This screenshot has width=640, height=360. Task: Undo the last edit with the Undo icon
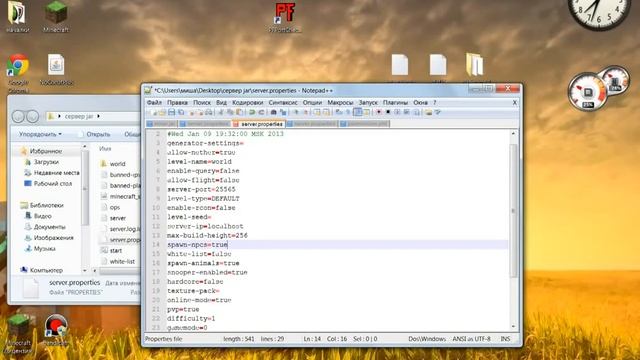point(252,112)
